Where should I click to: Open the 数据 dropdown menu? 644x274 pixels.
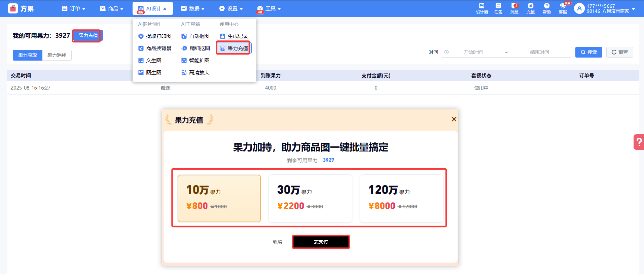[193, 8]
